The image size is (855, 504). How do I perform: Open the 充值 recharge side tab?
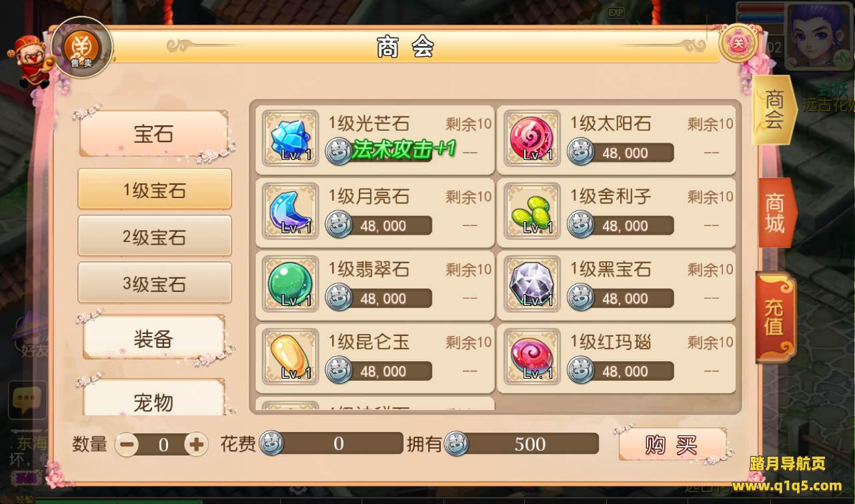pos(776,317)
